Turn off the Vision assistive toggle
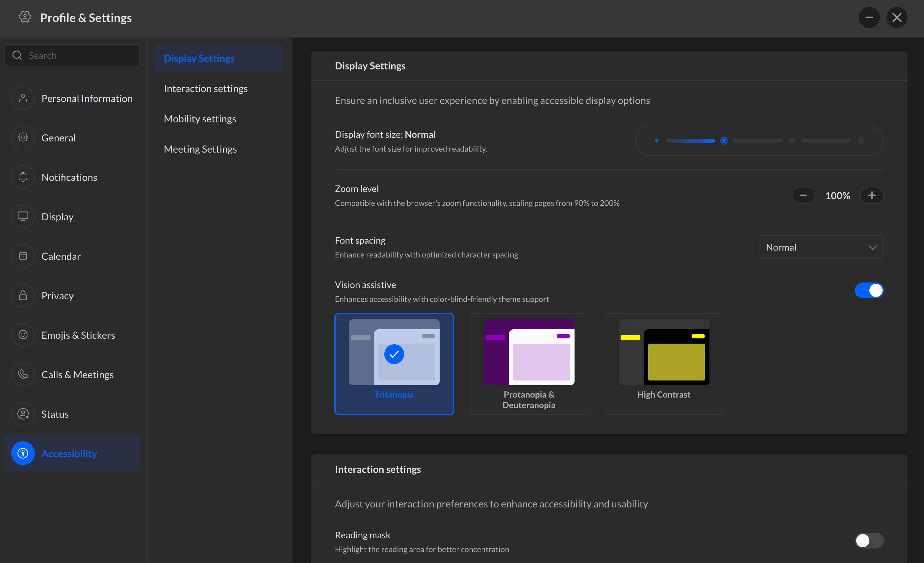The height and width of the screenshot is (563, 924). tap(869, 290)
